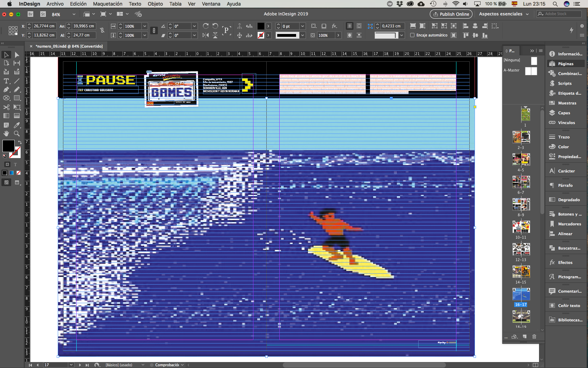Click the Publish Online button
The height and width of the screenshot is (368, 588).
coord(451,14)
